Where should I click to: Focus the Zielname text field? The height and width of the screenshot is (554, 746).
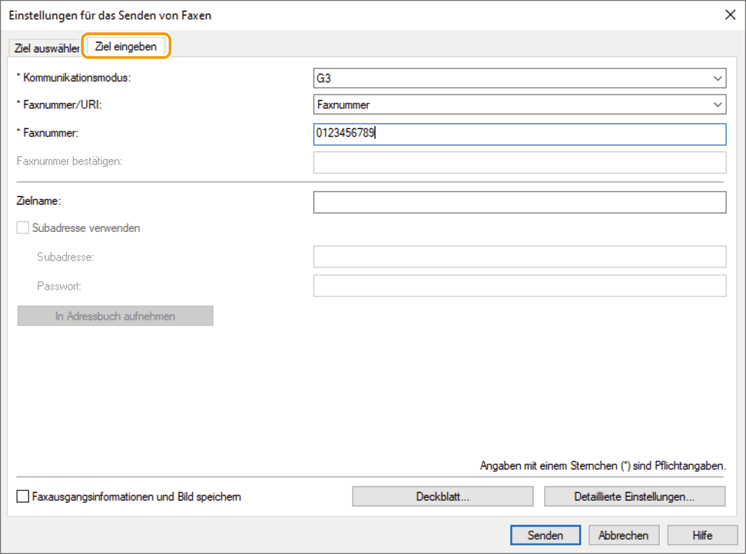(x=519, y=202)
